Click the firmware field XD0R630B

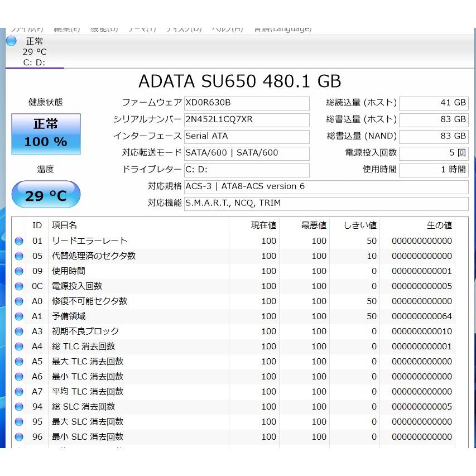(x=247, y=103)
